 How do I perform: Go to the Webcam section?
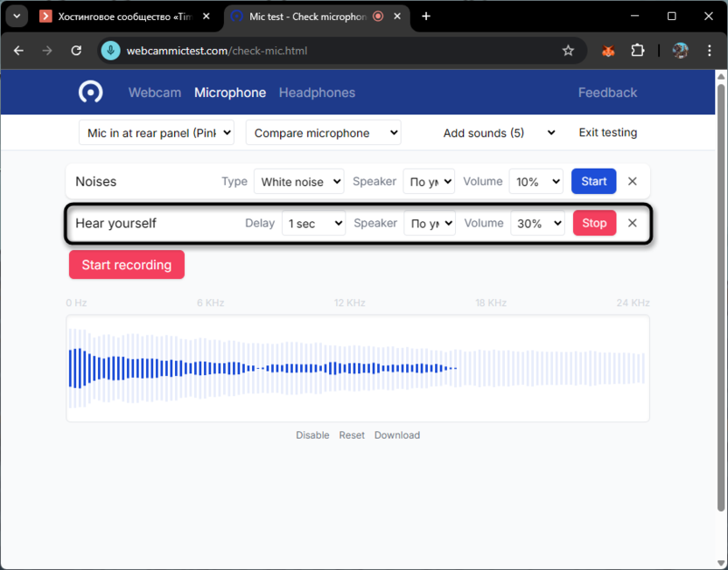[x=155, y=93]
